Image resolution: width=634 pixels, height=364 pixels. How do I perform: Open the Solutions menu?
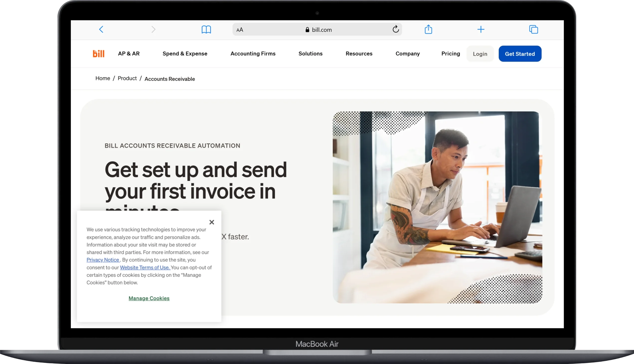(311, 54)
